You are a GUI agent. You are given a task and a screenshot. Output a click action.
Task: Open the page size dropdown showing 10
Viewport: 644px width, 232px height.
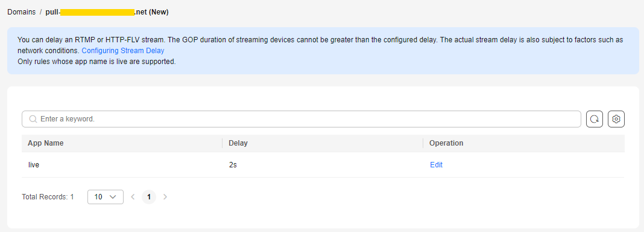tap(106, 196)
